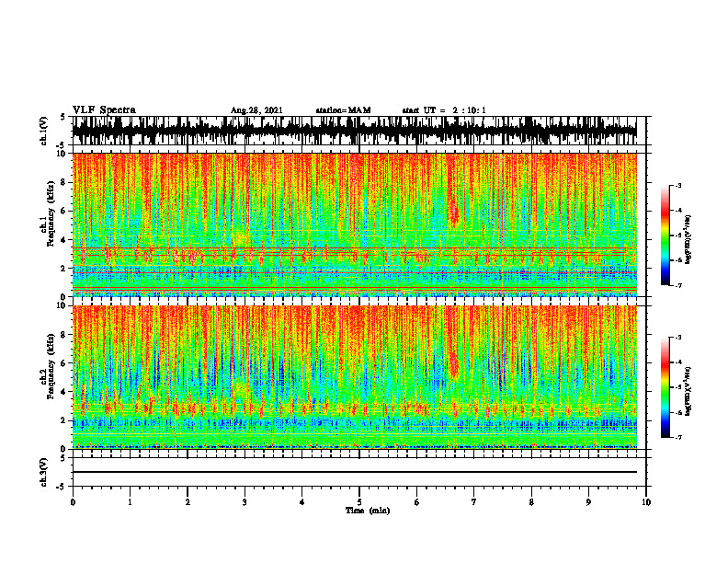Click the ch.2 spectrogram color scale bar

665,387
